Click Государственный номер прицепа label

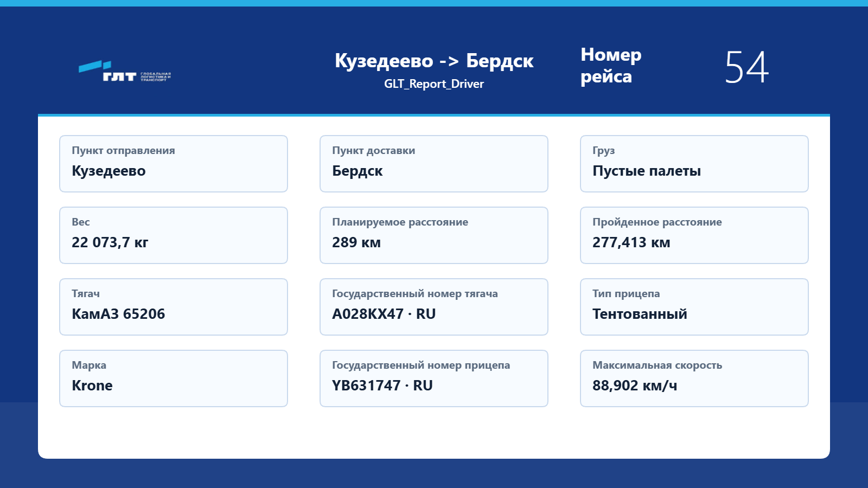point(421,365)
